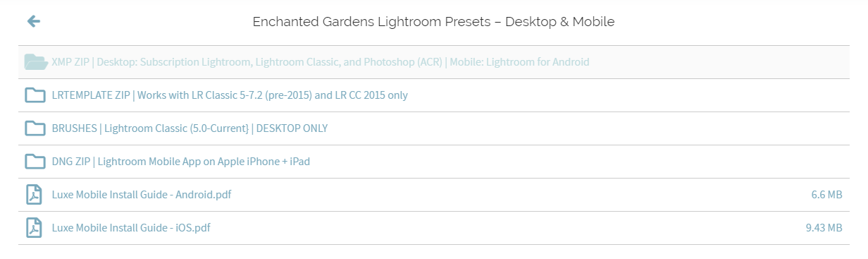Screen dimensions: 868x259
Task: Click the 9.43 MB file size label
Action: tap(824, 227)
